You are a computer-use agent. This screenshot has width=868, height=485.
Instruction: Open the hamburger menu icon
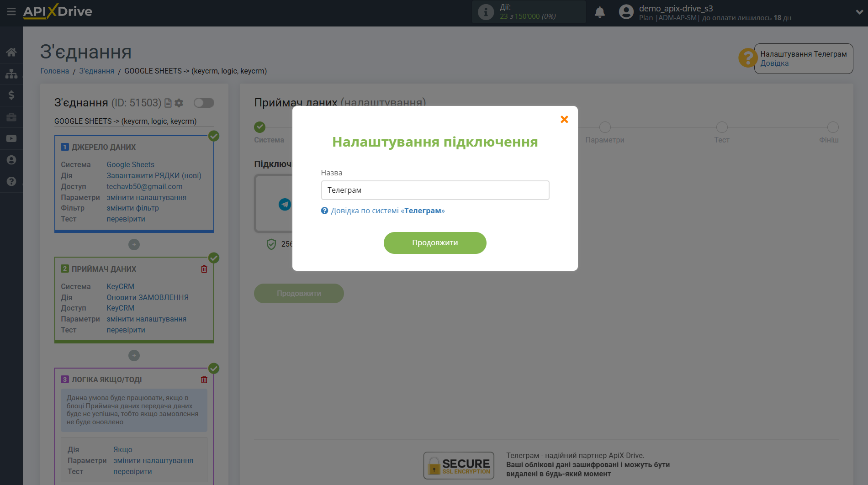click(x=11, y=11)
